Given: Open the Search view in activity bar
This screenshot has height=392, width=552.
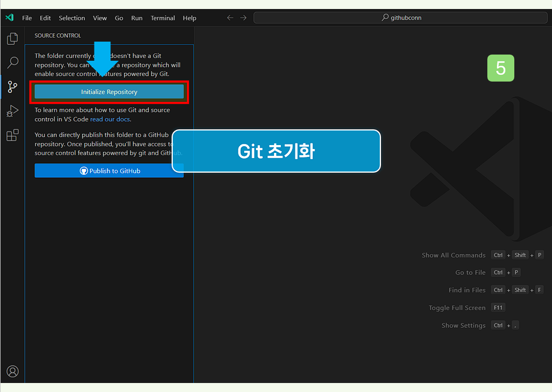Looking at the screenshot, I should [x=12, y=62].
